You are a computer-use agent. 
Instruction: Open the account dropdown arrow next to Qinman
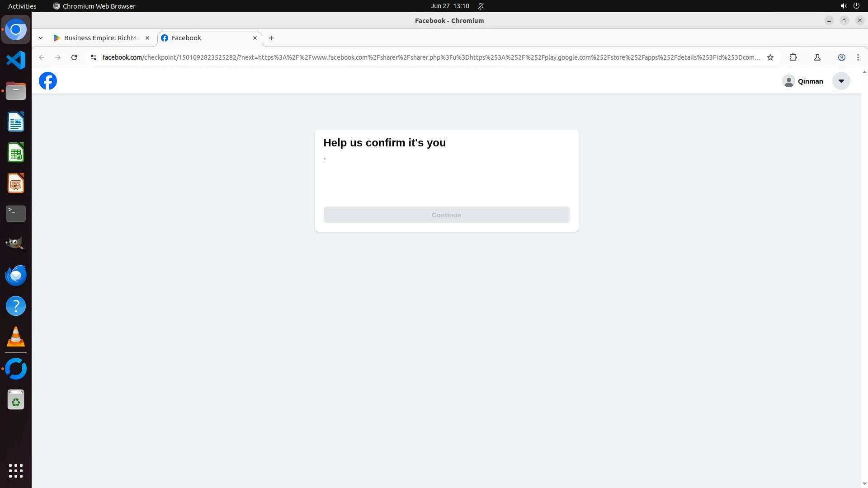tap(841, 81)
